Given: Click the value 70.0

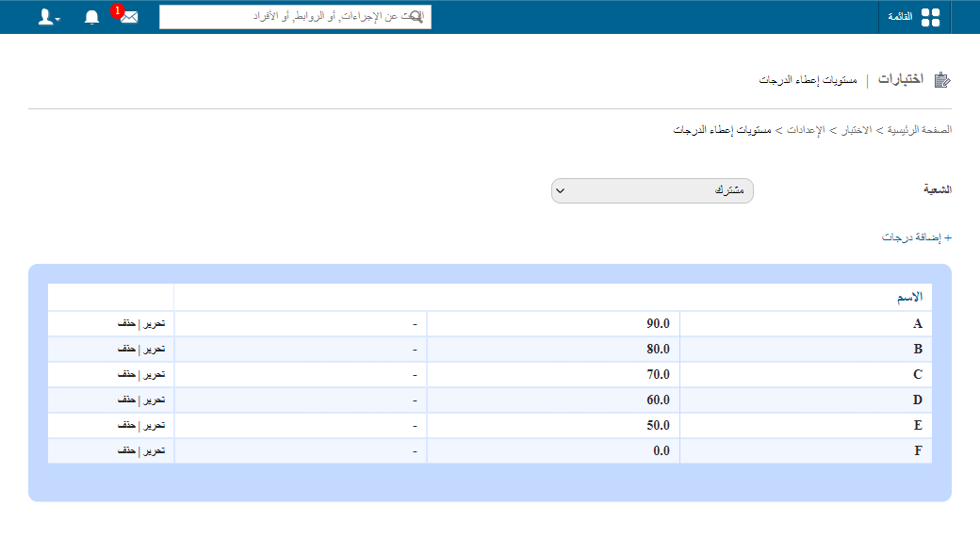Looking at the screenshot, I should pos(658,374).
